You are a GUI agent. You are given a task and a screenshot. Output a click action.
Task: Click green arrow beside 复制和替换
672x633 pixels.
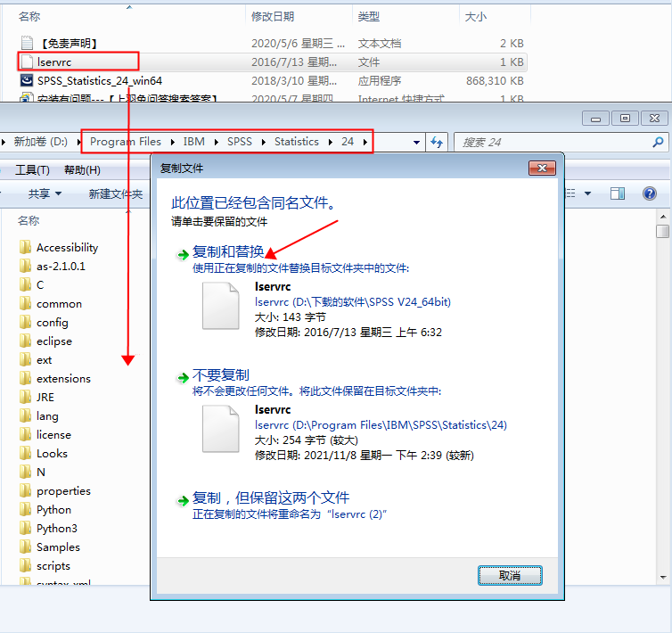pyautogui.click(x=183, y=255)
